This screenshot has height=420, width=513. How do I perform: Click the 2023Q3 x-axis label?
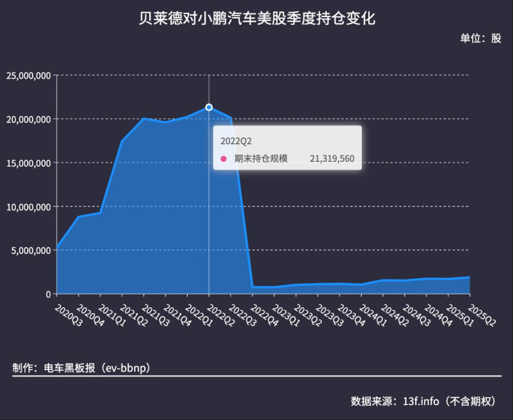click(x=330, y=315)
